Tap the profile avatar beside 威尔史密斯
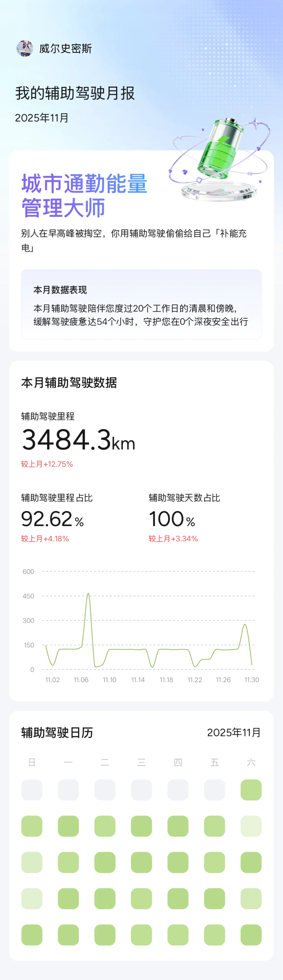Screen dimensions: 283x980 25,48
